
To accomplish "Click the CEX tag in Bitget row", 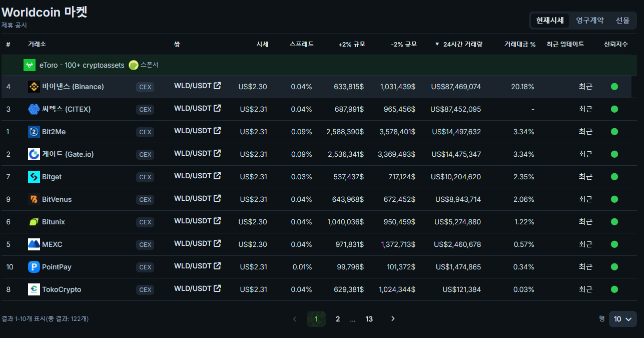I will [145, 177].
